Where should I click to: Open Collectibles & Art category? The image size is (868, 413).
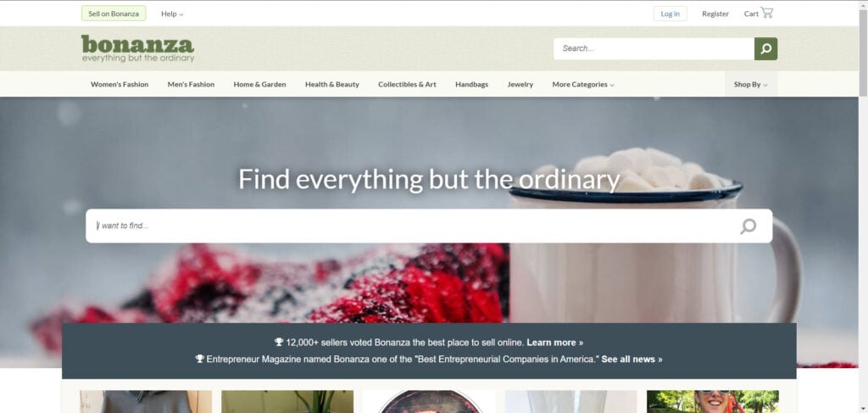(x=407, y=85)
